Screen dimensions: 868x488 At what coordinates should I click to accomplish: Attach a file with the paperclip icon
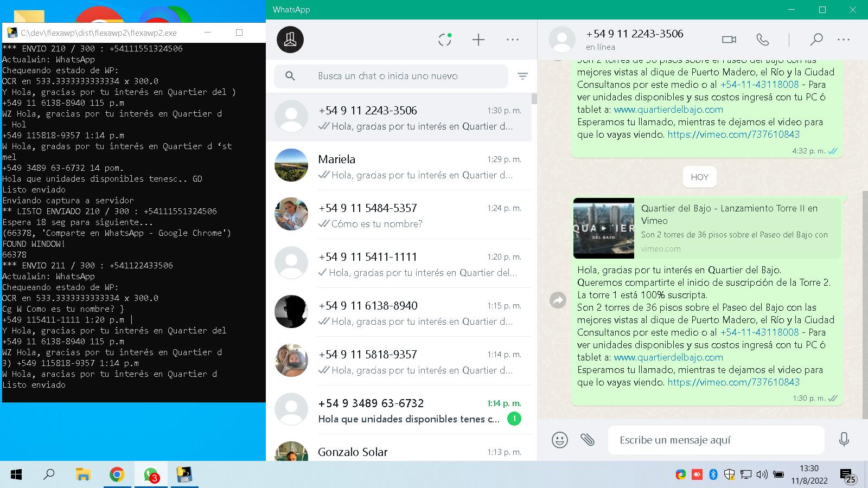click(588, 440)
